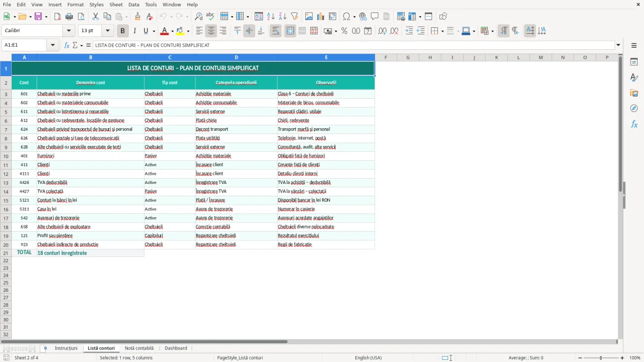
Task: Open Background Color dropdown arrow
Action: pyautogui.click(x=188, y=31)
